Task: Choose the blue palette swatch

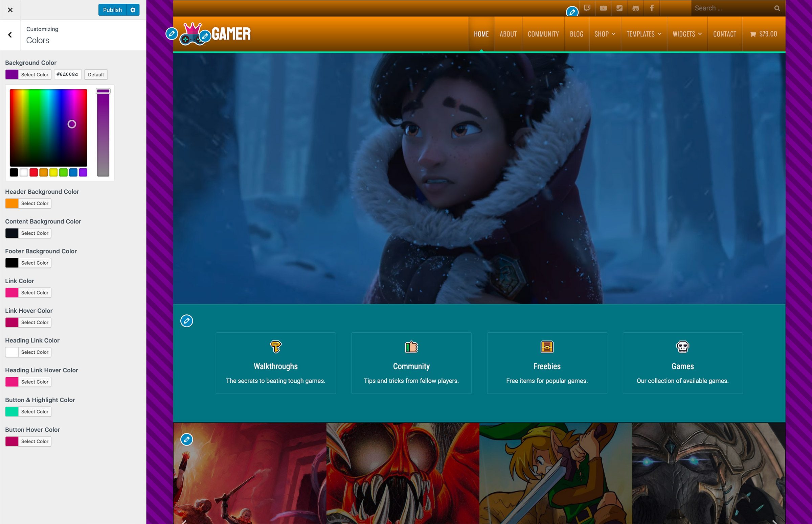Action: pos(73,172)
